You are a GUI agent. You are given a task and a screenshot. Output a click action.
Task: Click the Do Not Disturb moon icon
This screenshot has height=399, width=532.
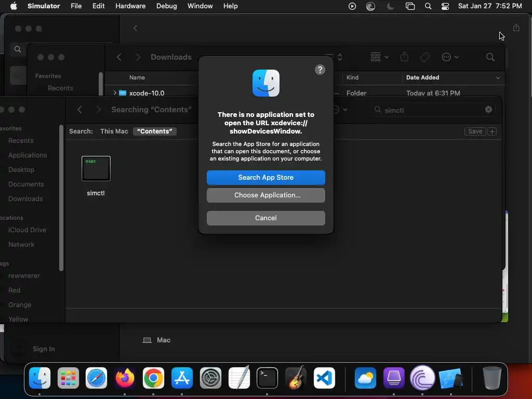click(x=390, y=6)
